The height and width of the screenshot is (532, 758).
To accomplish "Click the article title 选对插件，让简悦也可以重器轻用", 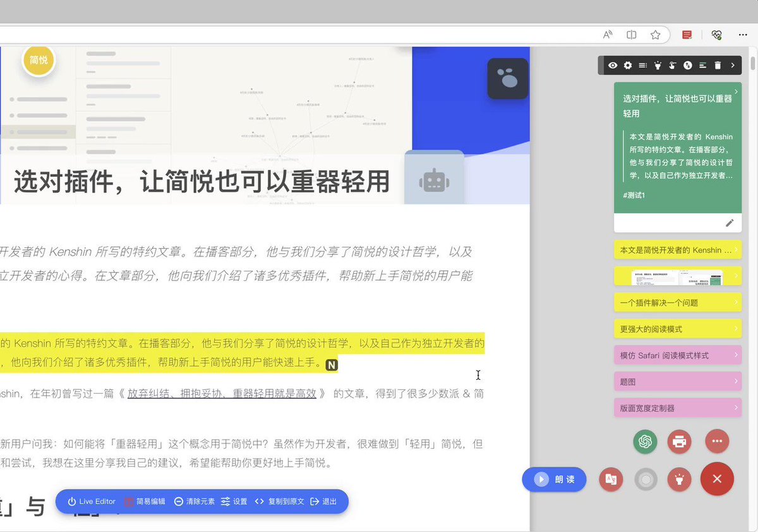I will [x=202, y=182].
